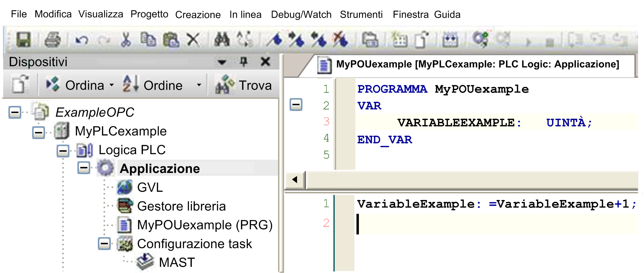Open the Ordina dropdown arrow

point(112,85)
